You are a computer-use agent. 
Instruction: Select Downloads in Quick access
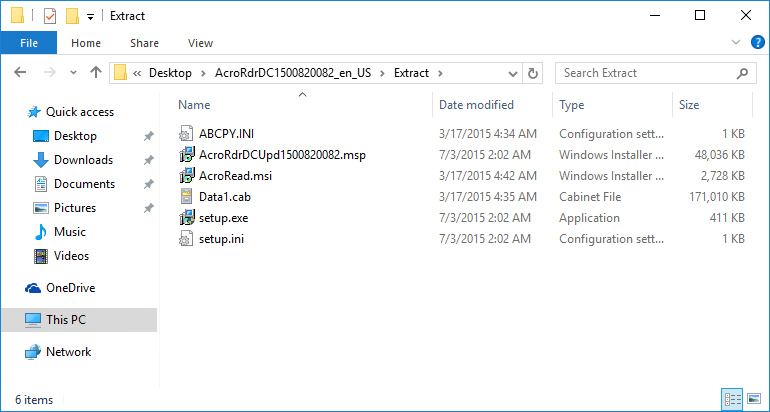(83, 160)
